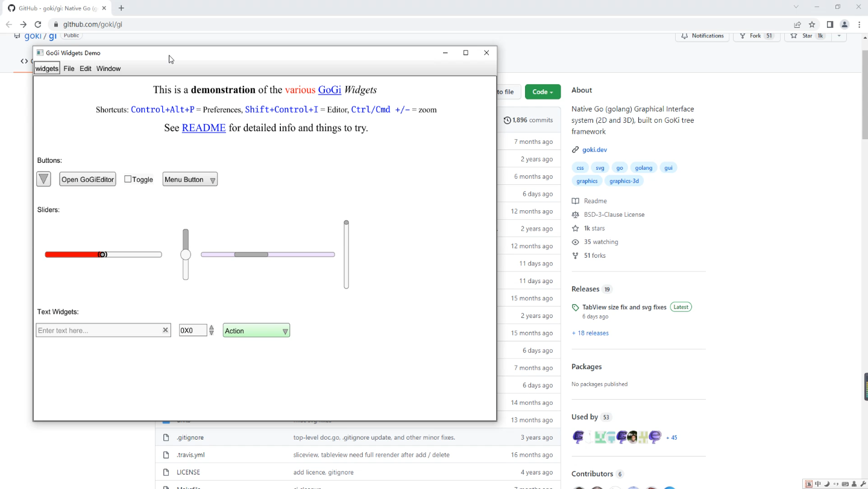
Task: Open the green Code dropdown on GitHub
Action: [542, 92]
